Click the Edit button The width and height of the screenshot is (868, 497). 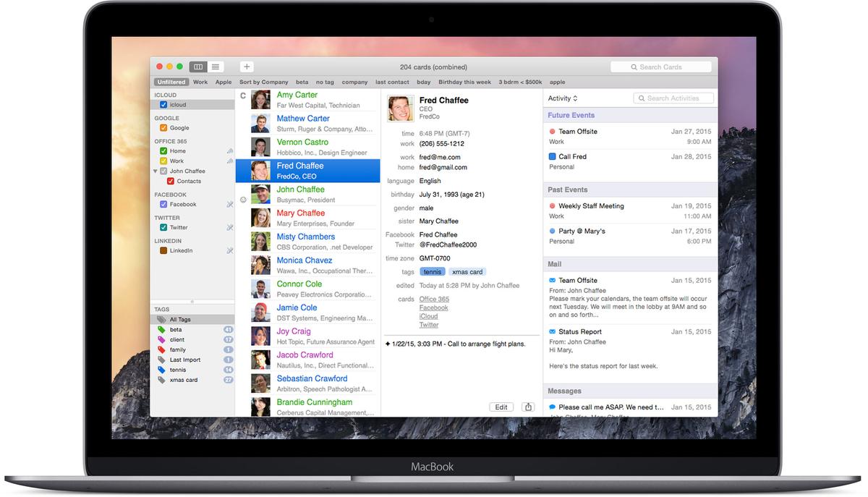pos(501,407)
